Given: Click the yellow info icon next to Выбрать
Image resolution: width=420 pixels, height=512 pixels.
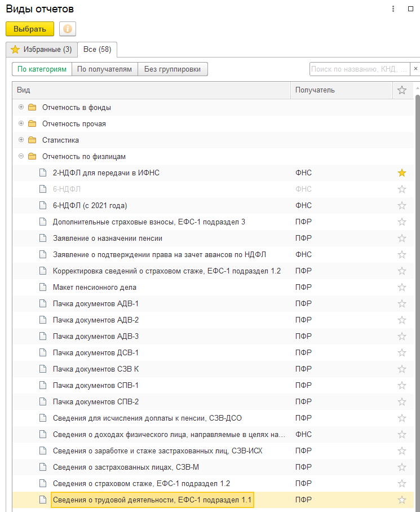Looking at the screenshot, I should click(68, 29).
